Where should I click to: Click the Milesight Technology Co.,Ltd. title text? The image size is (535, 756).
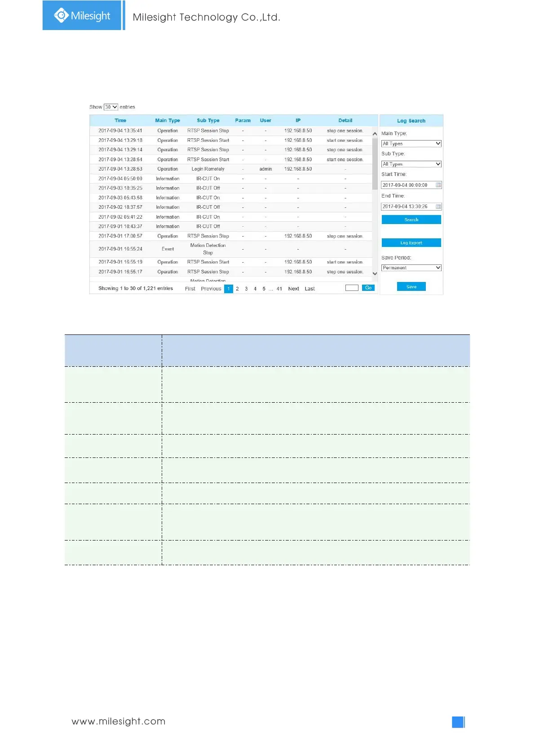[206, 17]
